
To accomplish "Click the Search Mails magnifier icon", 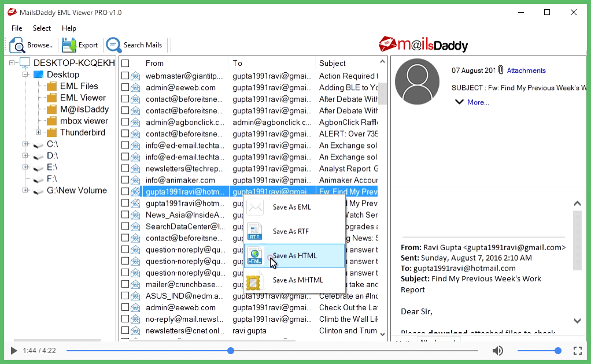I will click(113, 45).
